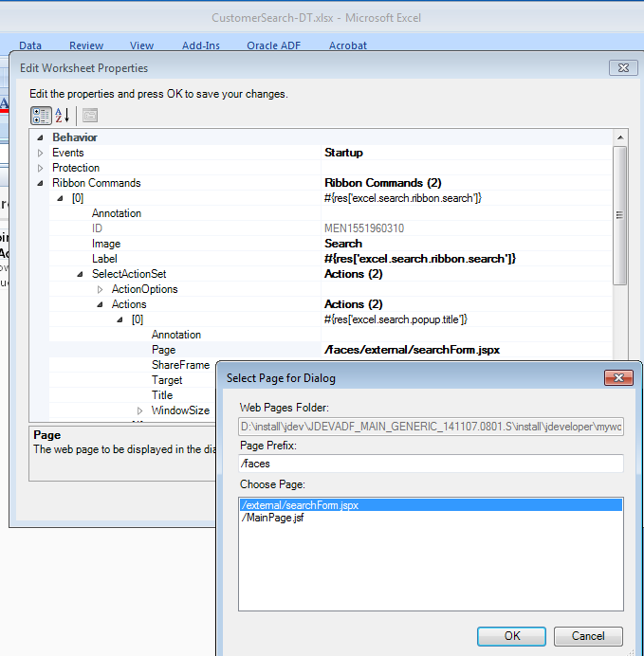Expand the Protection property

[x=40, y=168]
